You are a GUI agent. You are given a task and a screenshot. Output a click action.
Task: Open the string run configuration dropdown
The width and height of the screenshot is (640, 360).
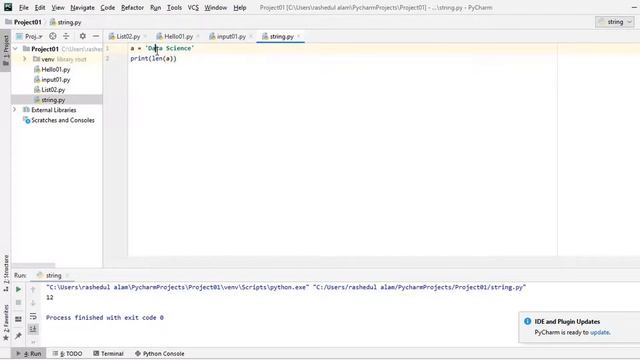(615, 22)
